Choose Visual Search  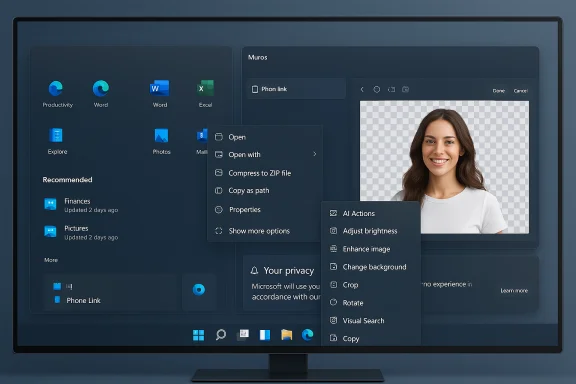click(x=371, y=320)
